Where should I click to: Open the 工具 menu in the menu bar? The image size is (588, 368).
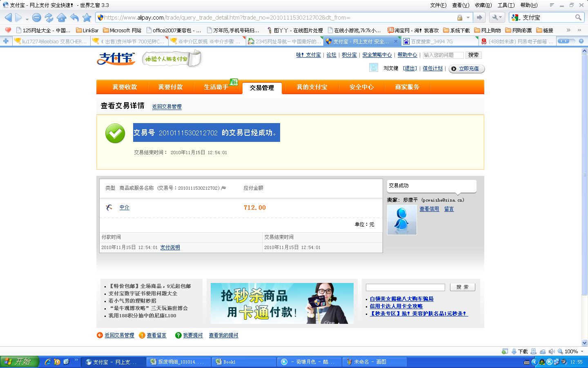tap(506, 5)
